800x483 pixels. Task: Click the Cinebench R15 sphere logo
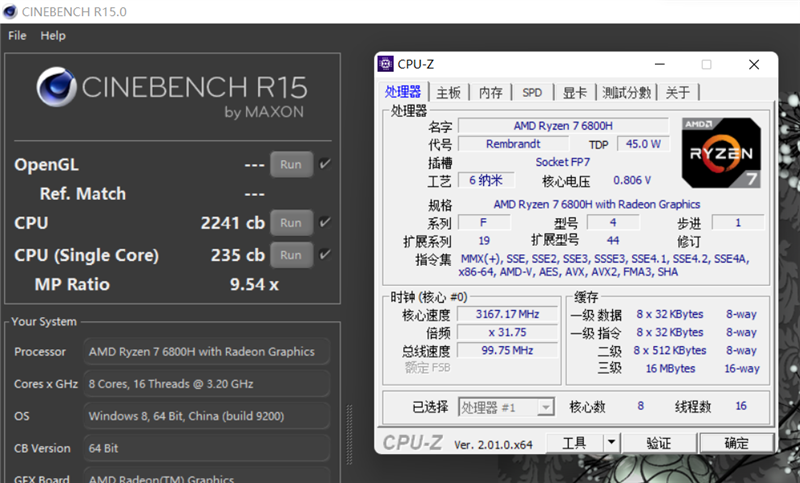[56, 87]
